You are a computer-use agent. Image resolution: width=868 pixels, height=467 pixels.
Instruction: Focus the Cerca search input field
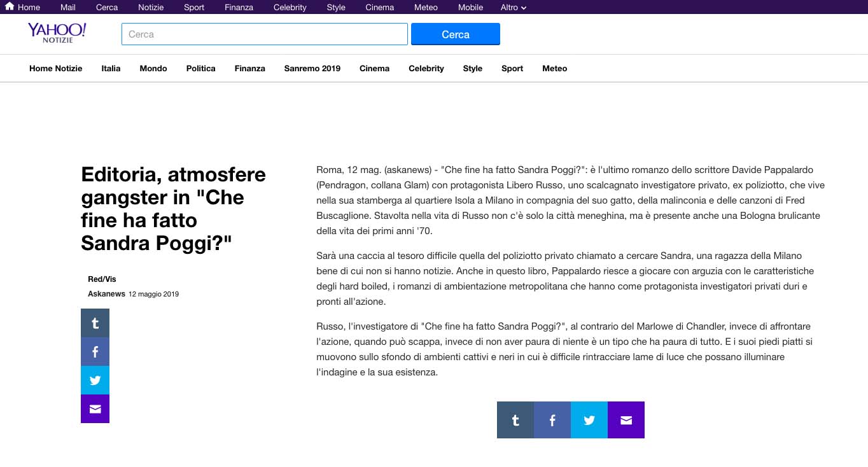(264, 34)
